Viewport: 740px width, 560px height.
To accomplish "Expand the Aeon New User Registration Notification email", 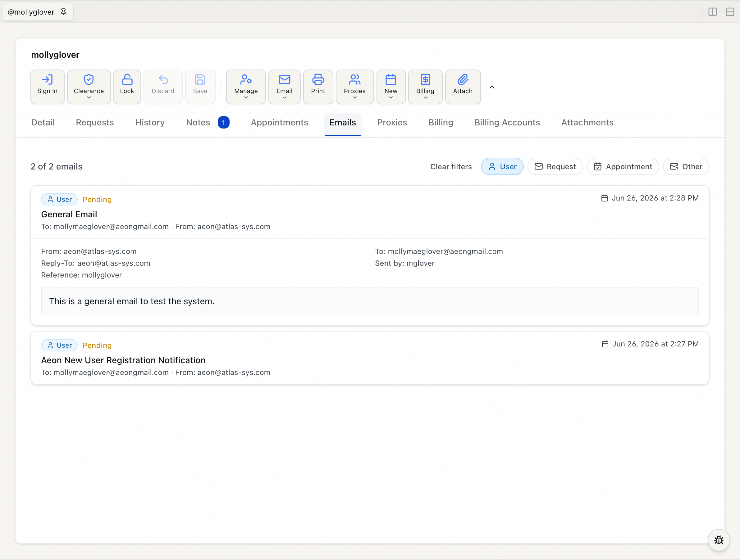I will tap(370, 358).
